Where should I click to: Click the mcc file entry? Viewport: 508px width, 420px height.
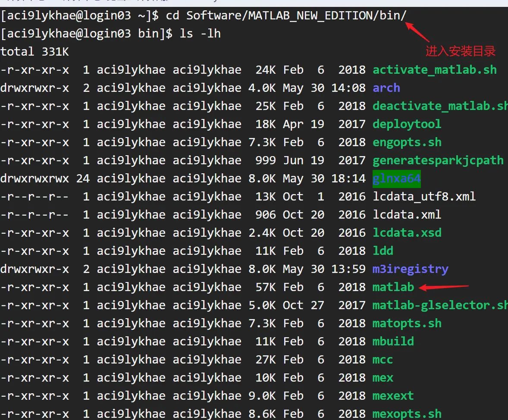pos(383,360)
